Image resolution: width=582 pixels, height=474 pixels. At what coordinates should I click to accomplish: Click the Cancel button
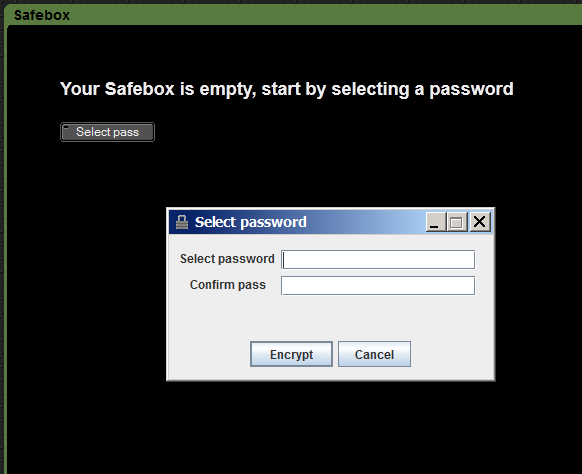pos(374,354)
